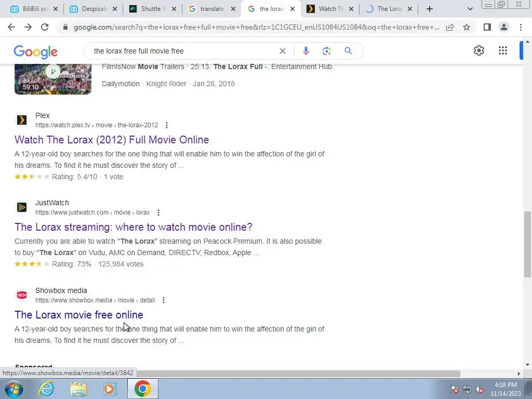Open more options for Showbox media result
The height and width of the screenshot is (399, 532).
[164, 300]
